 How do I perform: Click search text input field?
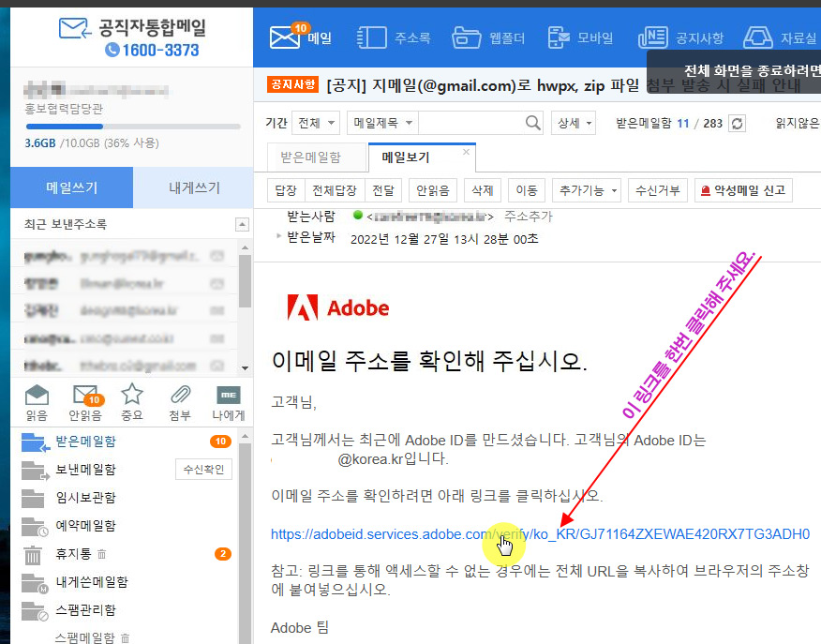click(x=471, y=123)
